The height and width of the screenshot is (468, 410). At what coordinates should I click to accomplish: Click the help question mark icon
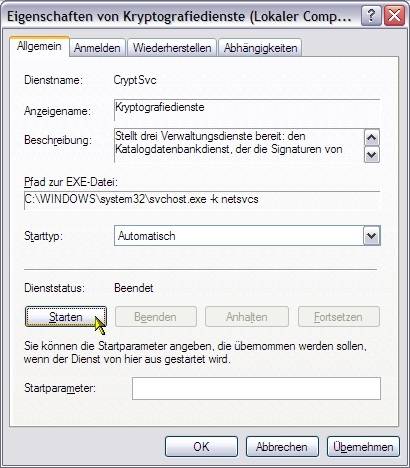(x=371, y=15)
